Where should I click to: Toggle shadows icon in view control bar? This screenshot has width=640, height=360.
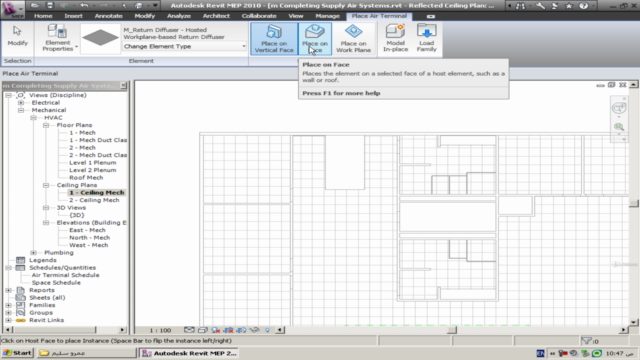(216, 330)
